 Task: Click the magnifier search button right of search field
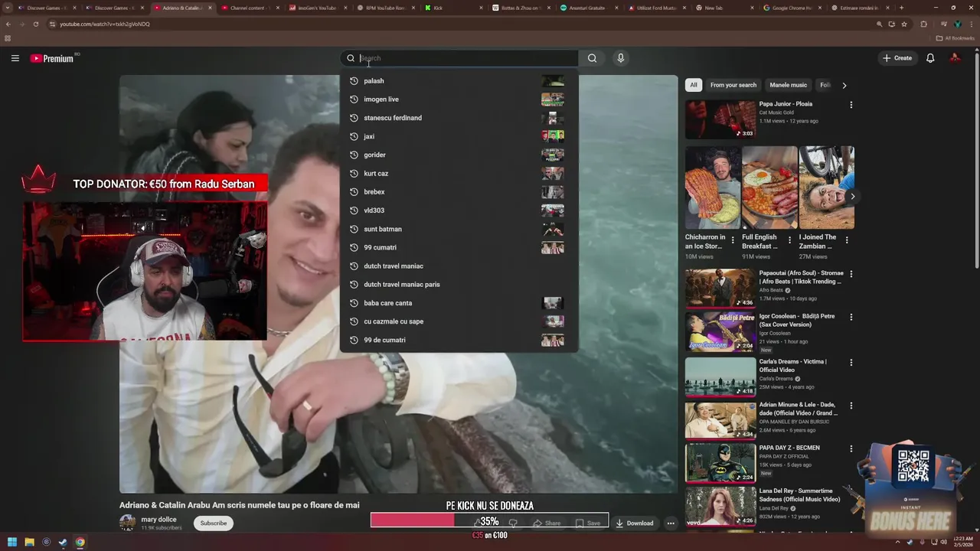[592, 58]
